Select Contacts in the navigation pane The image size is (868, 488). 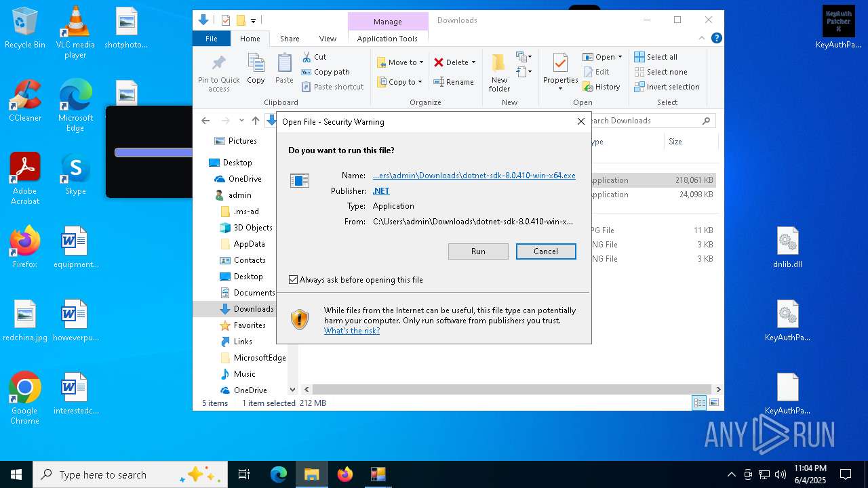pyautogui.click(x=243, y=260)
